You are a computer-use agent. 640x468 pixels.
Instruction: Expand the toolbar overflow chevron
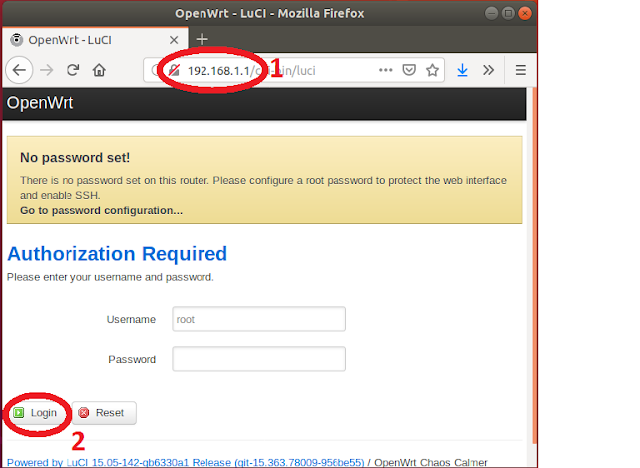(488, 70)
